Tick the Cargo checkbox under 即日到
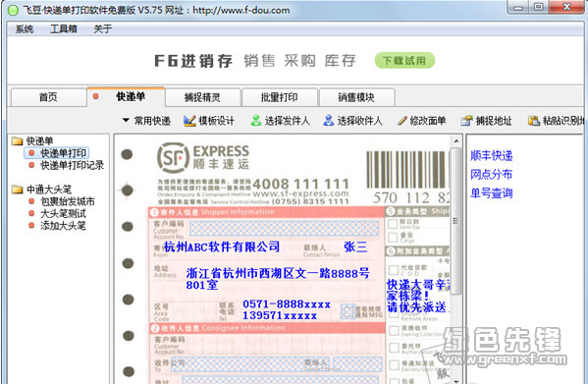The image size is (588, 384). coord(393,238)
